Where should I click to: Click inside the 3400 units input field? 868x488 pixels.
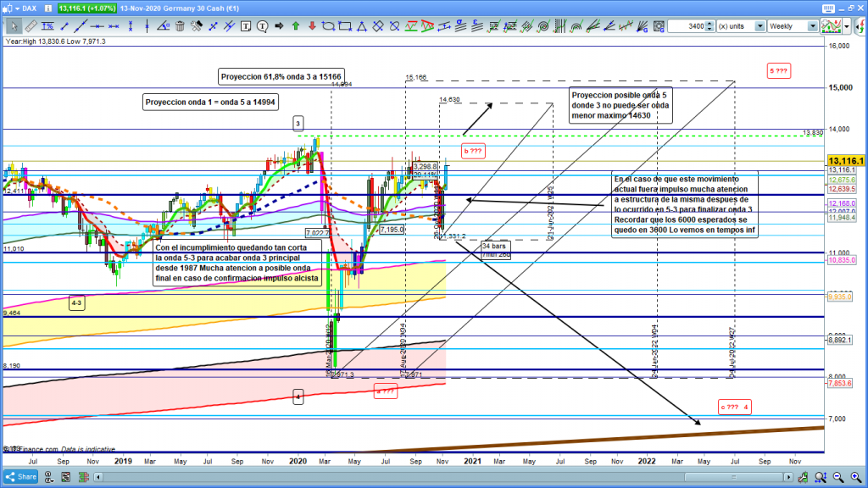coord(688,26)
